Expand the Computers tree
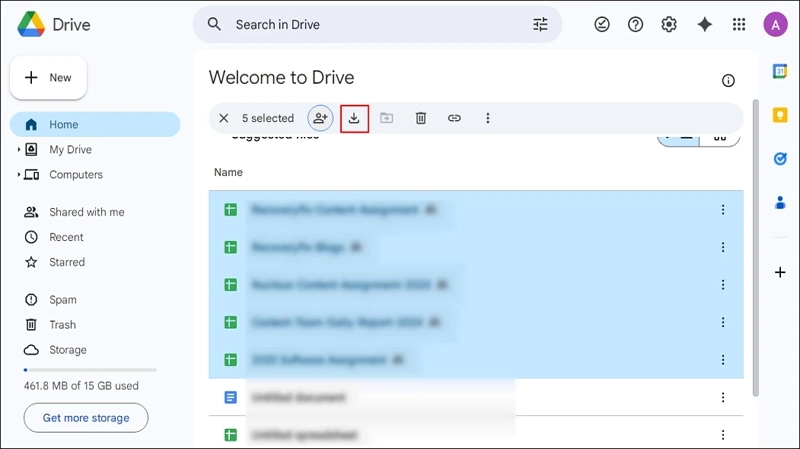 (x=18, y=174)
